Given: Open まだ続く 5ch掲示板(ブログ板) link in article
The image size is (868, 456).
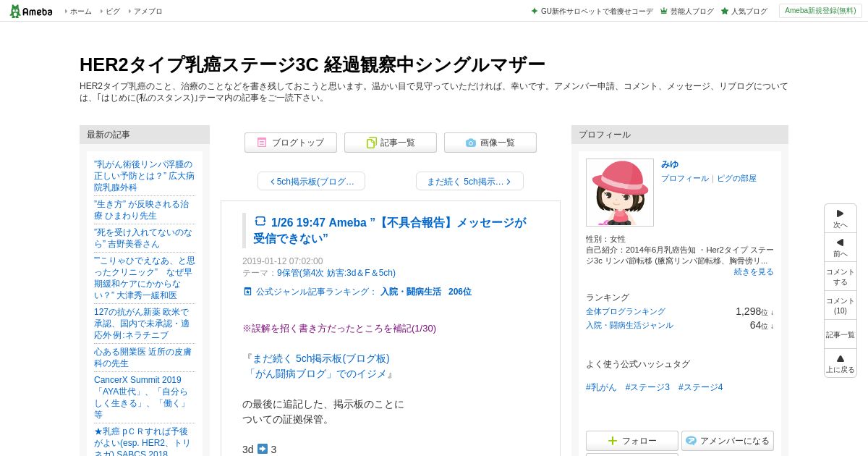Looking at the screenshot, I should pos(320,358).
